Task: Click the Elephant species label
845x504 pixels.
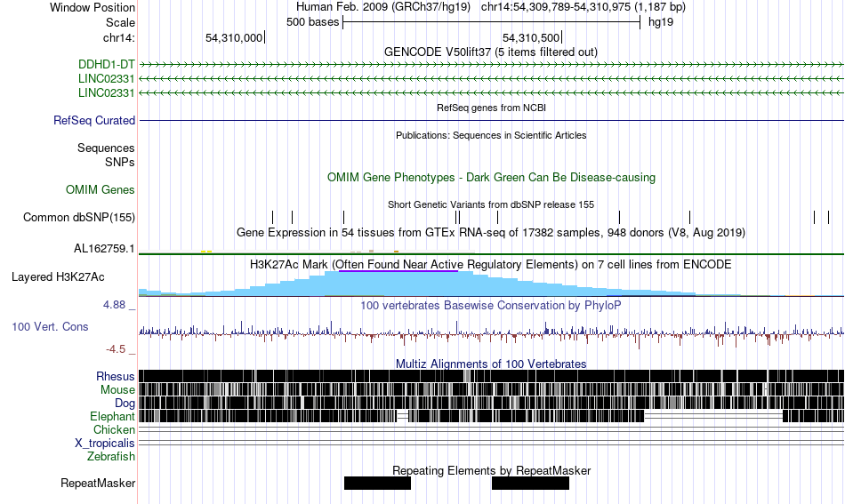Action: tap(112, 417)
